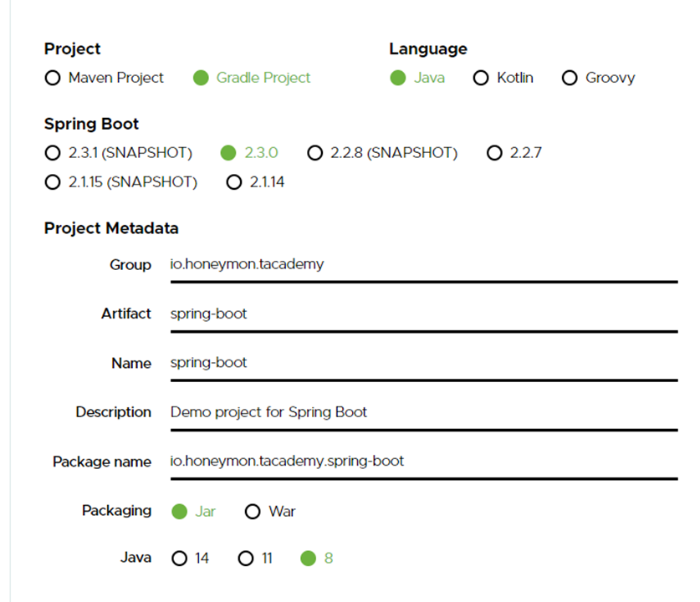This screenshot has width=700, height=602.
Task: Select Spring Boot version 2.1.14
Action: click(234, 182)
